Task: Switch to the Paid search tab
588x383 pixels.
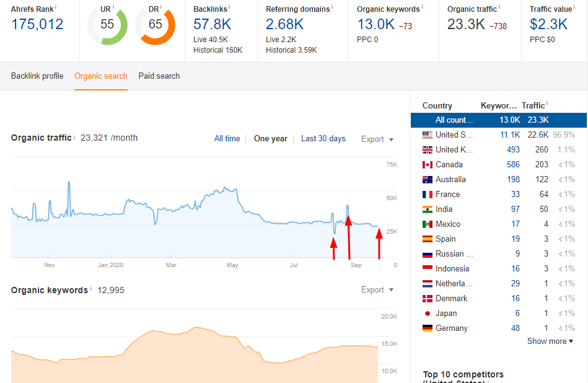Action: (x=159, y=76)
